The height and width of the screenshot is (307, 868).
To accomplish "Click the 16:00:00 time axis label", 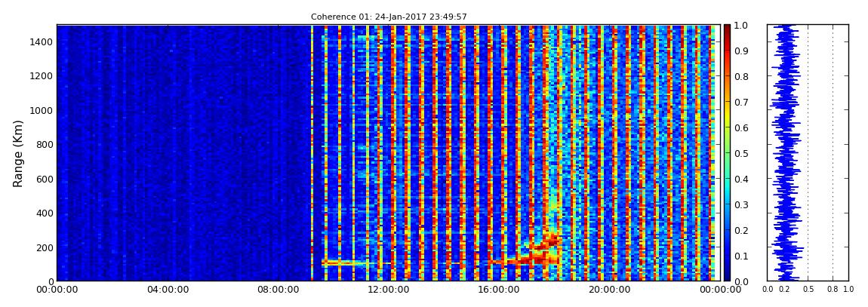I will point(497,290).
